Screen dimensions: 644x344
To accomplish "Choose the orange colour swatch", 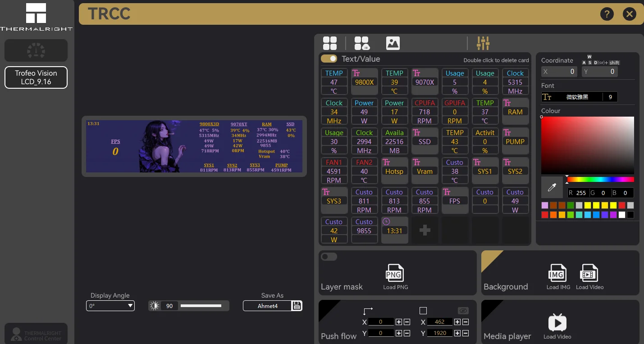I will [x=553, y=215].
